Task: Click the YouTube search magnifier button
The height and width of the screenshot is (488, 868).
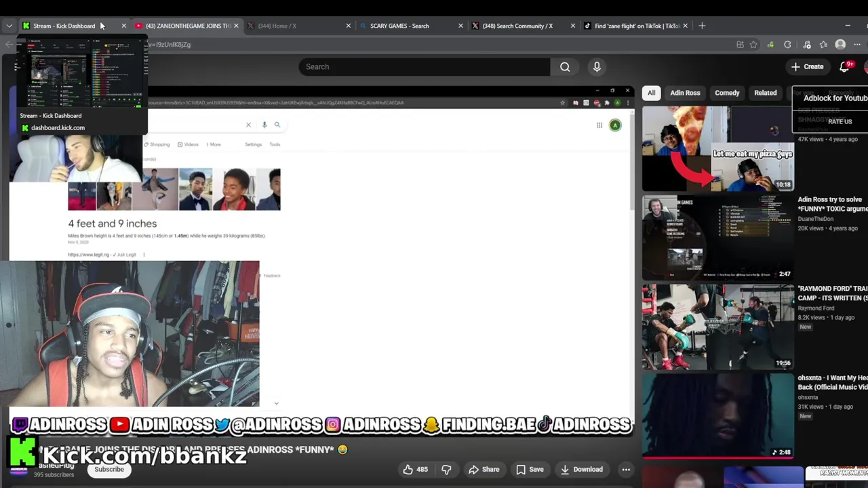Action: pos(565,66)
